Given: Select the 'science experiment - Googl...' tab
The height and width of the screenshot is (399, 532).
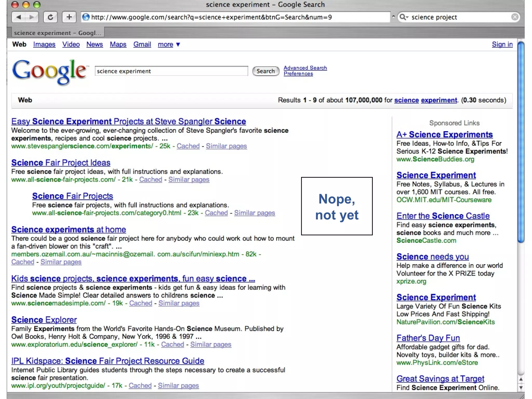Looking at the screenshot, I should [57, 33].
